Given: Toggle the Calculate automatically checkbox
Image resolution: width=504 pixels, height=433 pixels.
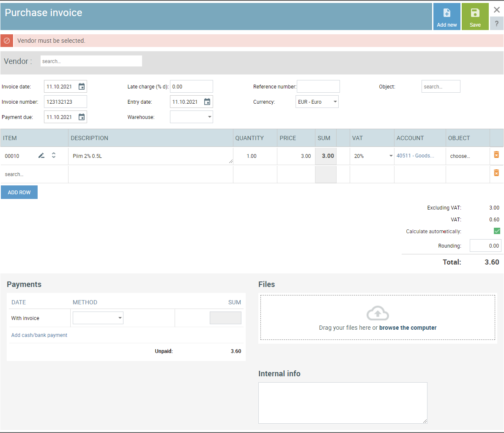Looking at the screenshot, I should (x=497, y=231).
